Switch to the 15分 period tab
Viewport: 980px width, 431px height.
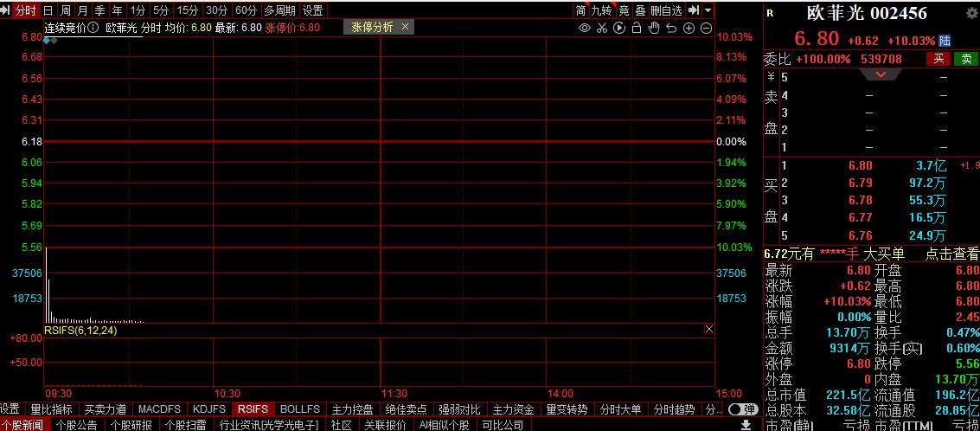(x=187, y=10)
